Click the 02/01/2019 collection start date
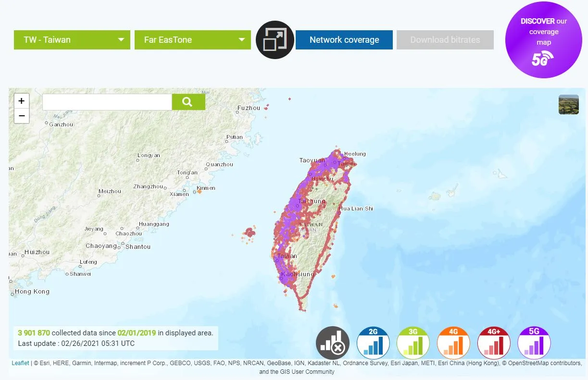588x380 pixels. [137, 332]
